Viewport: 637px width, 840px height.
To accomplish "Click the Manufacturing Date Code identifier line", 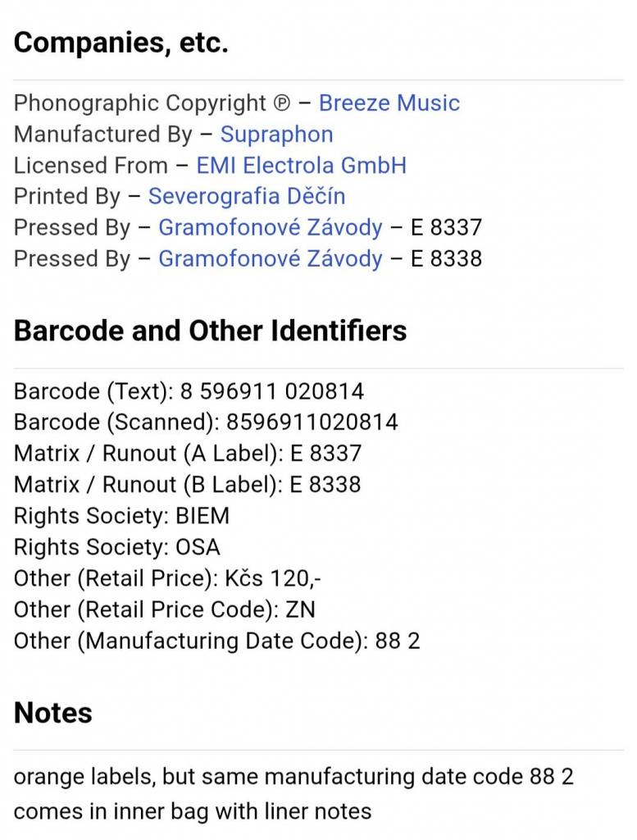I will tap(216, 641).
